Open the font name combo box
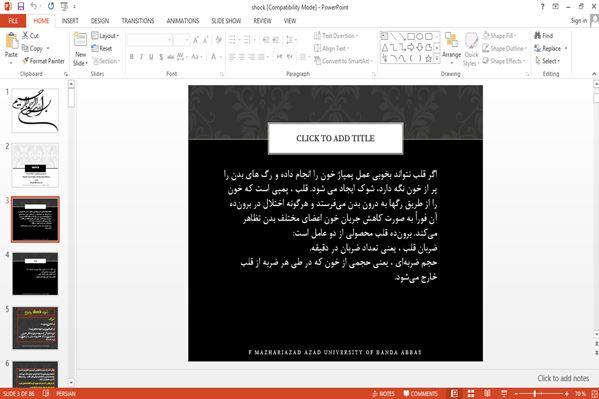Image resolution: width=599 pixels, height=399 pixels. pos(149,40)
